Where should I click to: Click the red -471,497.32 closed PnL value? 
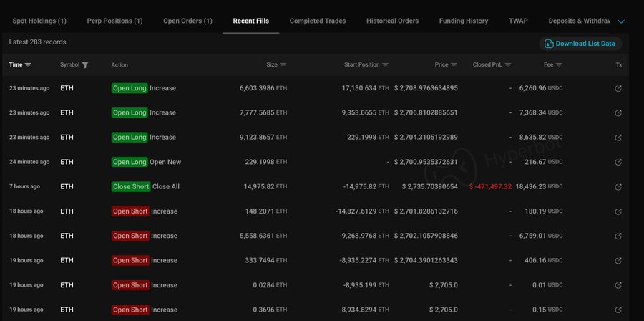(490, 186)
